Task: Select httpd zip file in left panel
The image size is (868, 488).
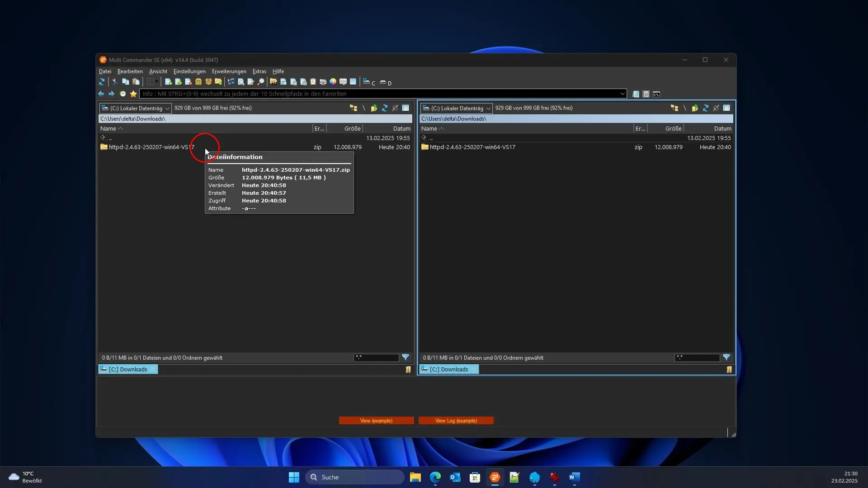Action: tap(255, 147)
